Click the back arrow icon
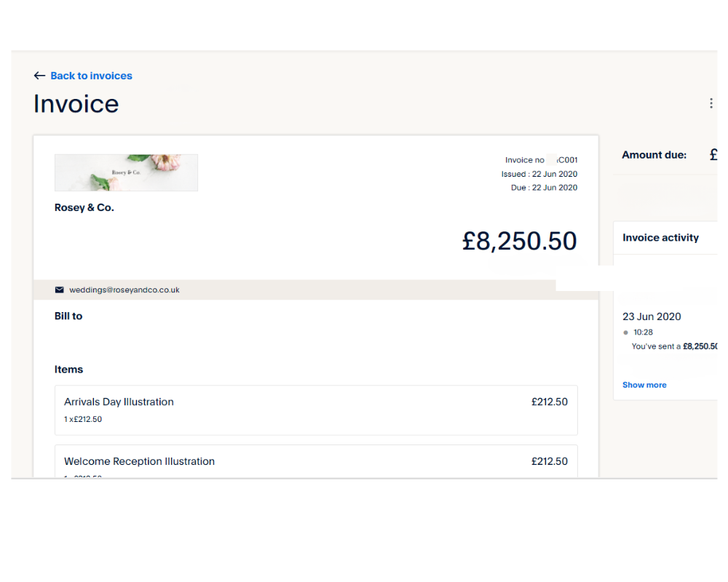 tap(39, 76)
